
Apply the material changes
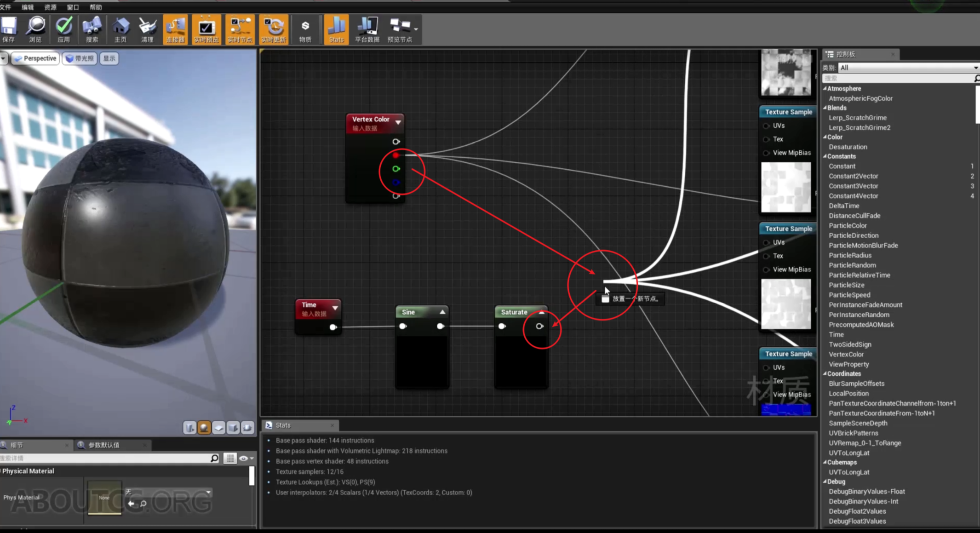[x=64, y=29]
